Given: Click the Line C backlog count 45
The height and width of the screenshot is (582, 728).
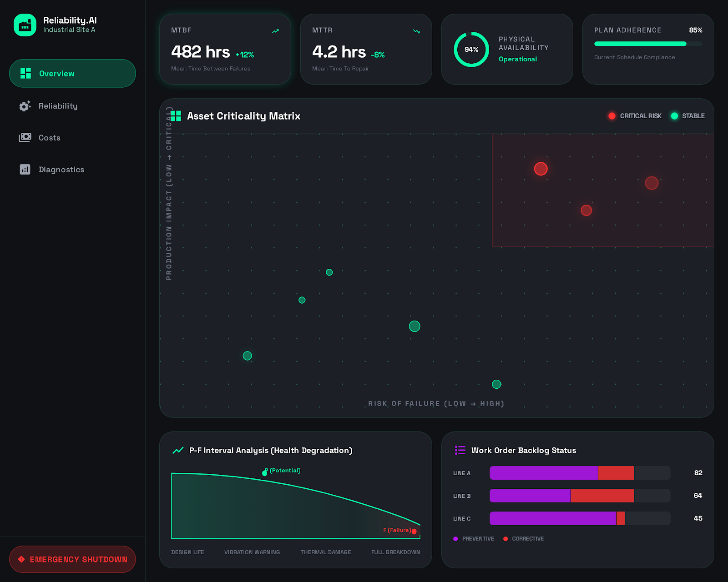Looking at the screenshot, I should pos(698,518).
